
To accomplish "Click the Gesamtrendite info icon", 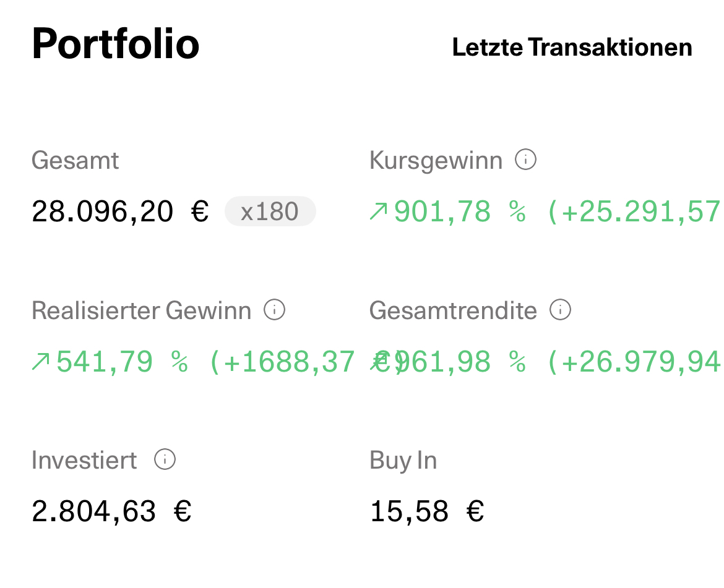I will [560, 310].
